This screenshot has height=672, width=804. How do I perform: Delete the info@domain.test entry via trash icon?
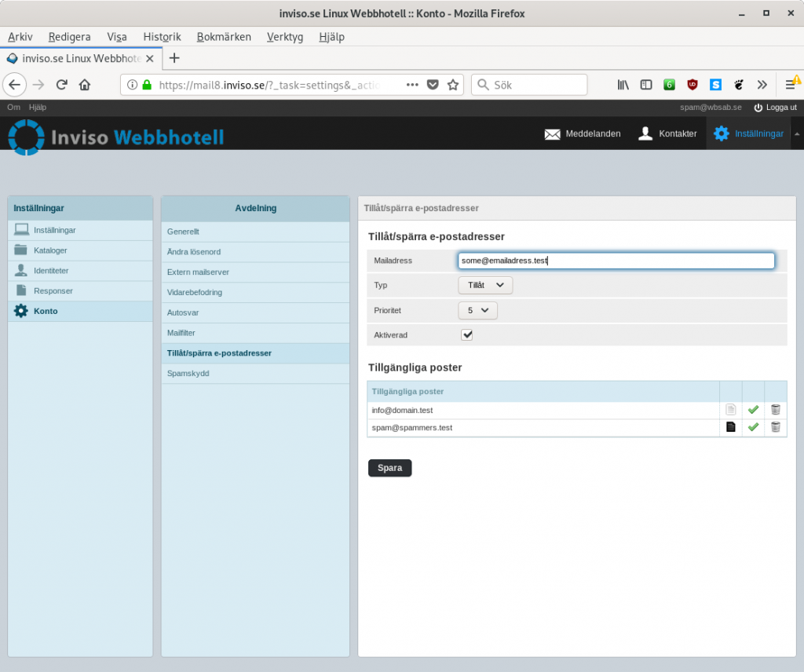coord(775,410)
